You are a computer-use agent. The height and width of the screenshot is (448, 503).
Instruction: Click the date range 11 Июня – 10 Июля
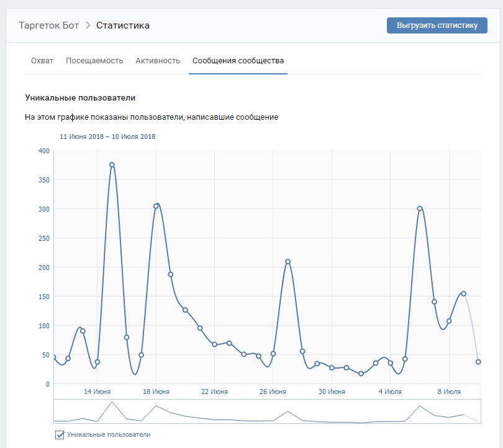pyautogui.click(x=107, y=137)
